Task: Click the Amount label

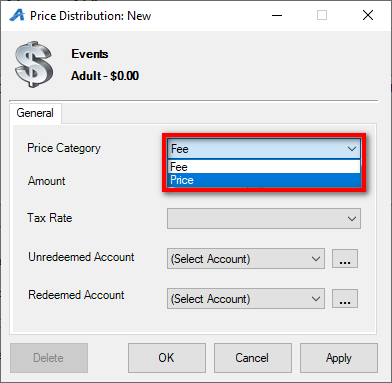Action: pos(47,181)
